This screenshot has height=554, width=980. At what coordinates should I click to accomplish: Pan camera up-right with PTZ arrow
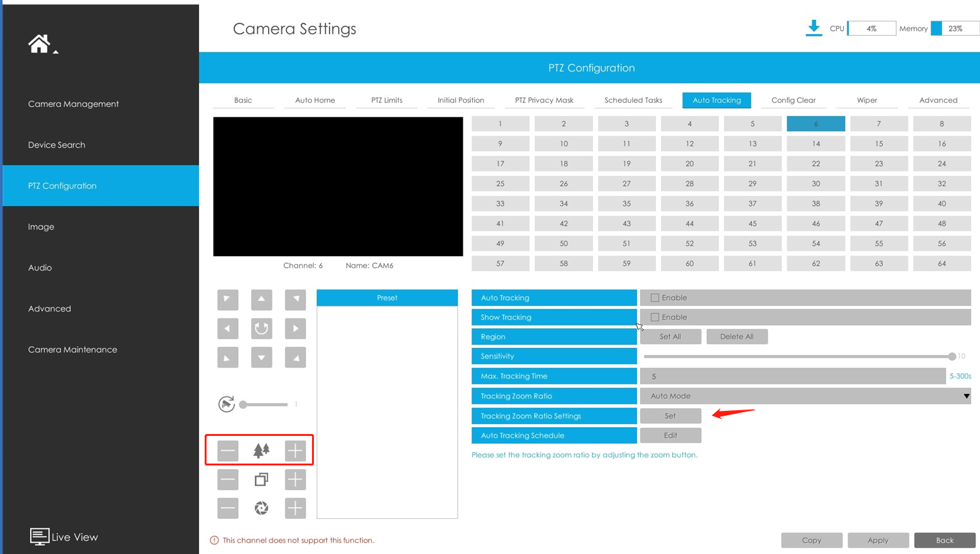[x=295, y=299]
